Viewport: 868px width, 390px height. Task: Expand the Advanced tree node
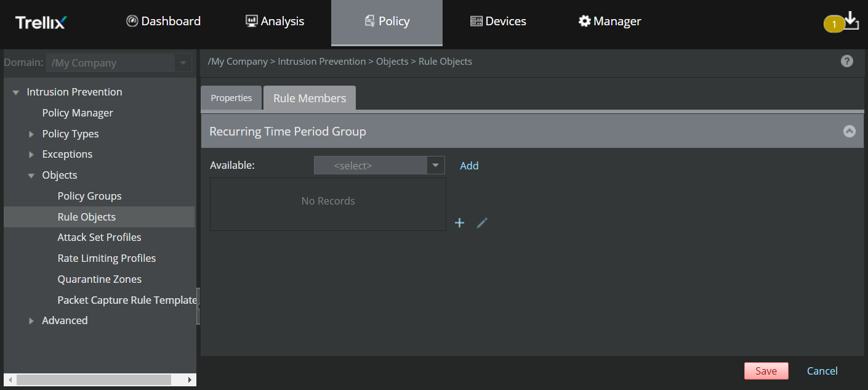31,320
